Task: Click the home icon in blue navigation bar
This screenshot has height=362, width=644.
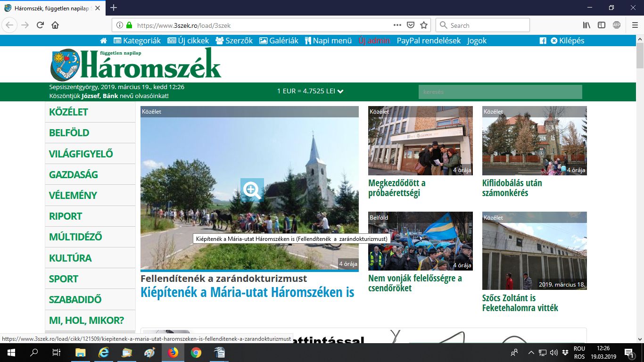Action: click(x=104, y=41)
